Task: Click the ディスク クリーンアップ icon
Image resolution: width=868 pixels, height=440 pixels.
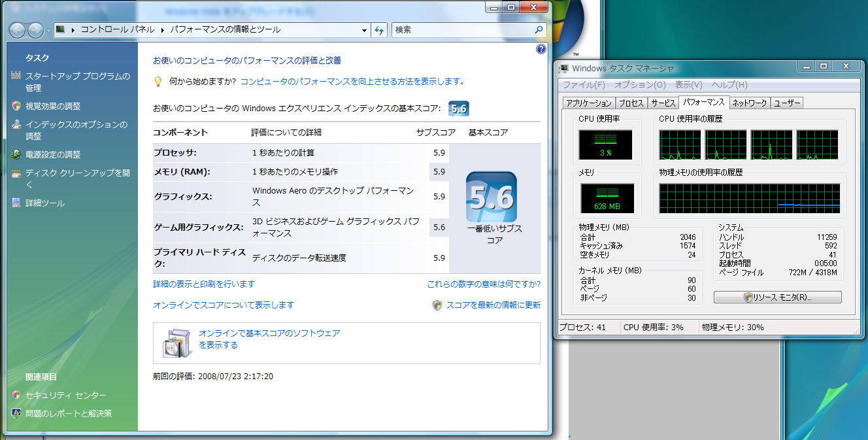Action: point(16,173)
